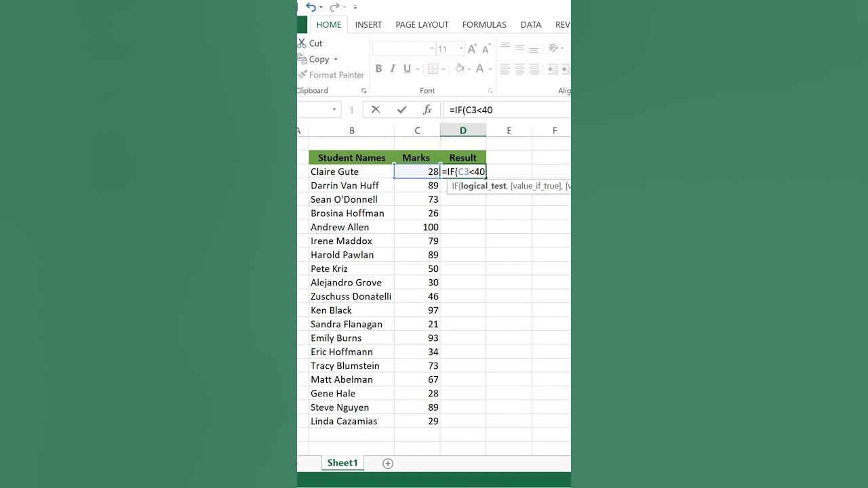The width and height of the screenshot is (868, 488).
Task: Click the Font Color A icon
Action: [480, 68]
